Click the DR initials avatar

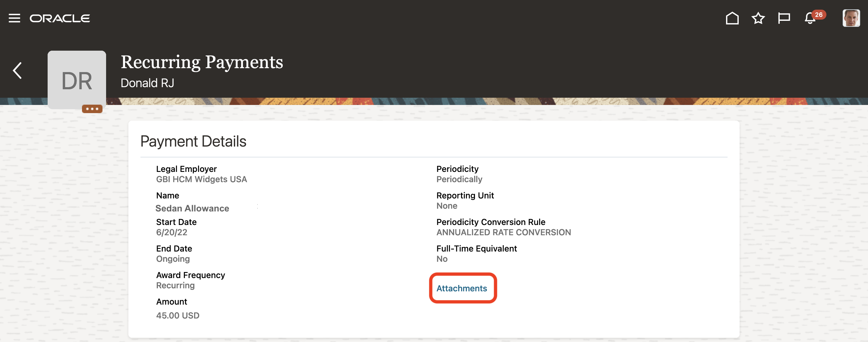[x=77, y=80]
